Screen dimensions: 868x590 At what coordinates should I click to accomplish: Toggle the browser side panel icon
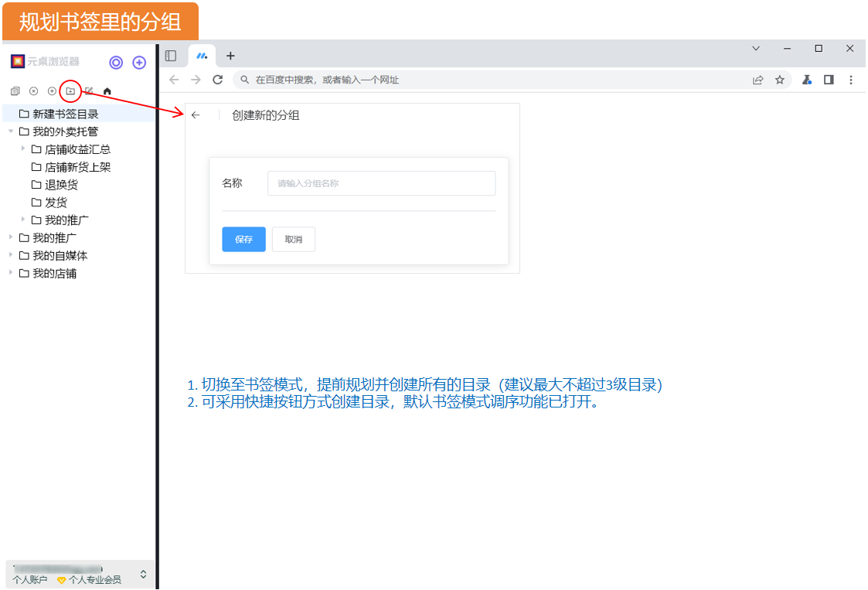[171, 56]
